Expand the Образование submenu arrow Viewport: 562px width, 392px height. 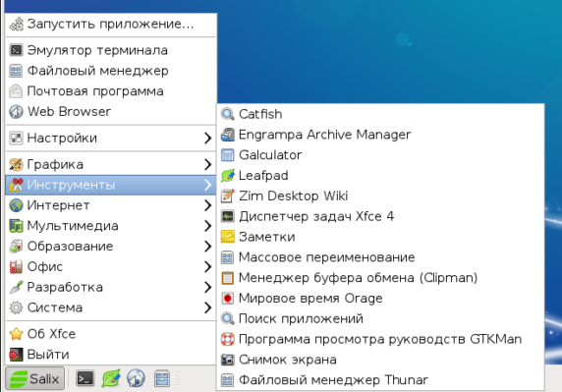pyautogui.click(x=207, y=247)
